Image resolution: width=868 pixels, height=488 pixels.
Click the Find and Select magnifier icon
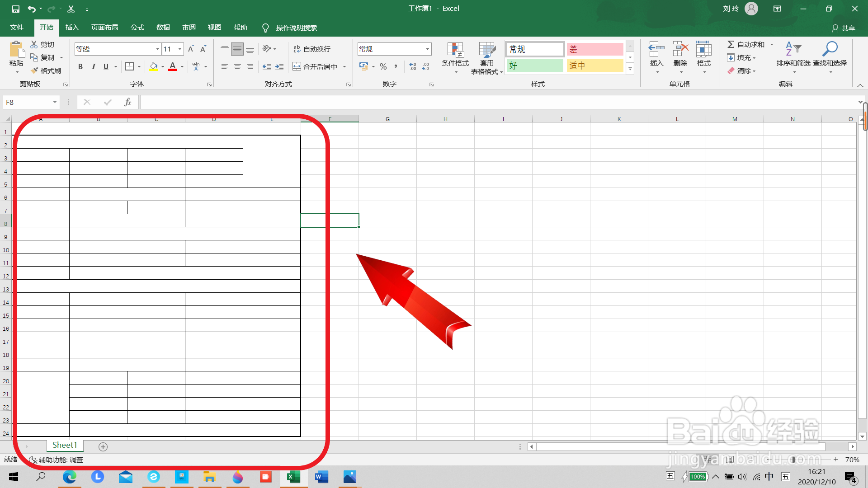tap(830, 49)
